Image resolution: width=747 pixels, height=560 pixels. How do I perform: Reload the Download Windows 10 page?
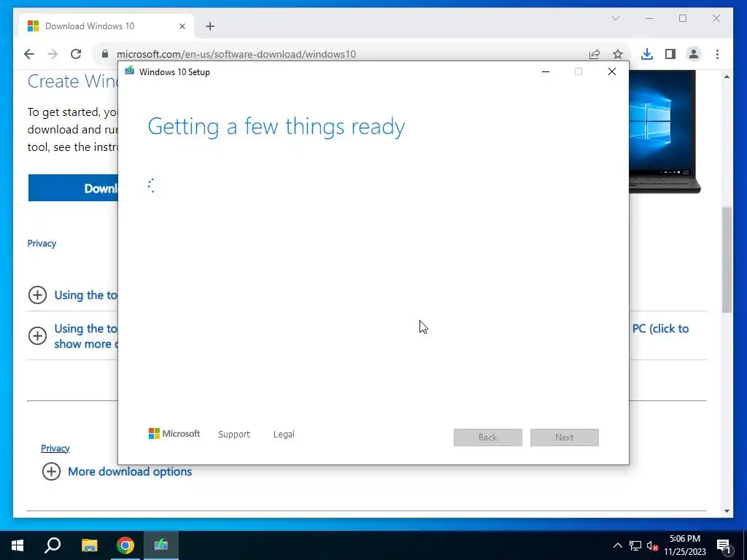click(76, 54)
